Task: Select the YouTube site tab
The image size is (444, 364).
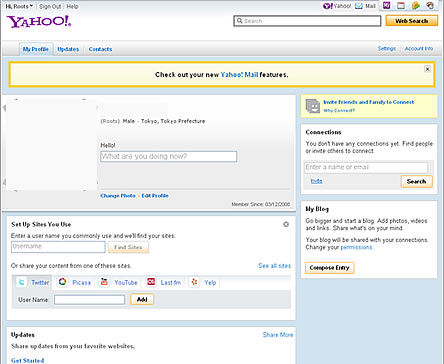Action: click(119, 282)
